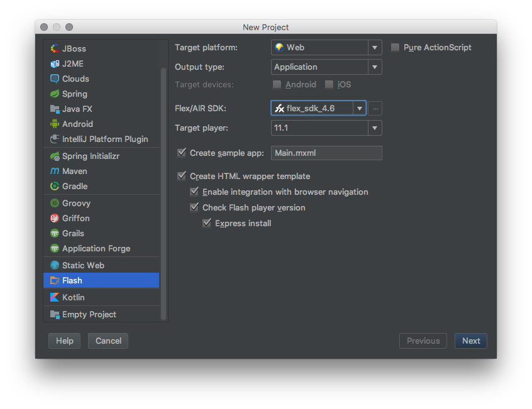The image size is (532, 409).
Task: Click the Cancel button
Action: click(x=108, y=341)
